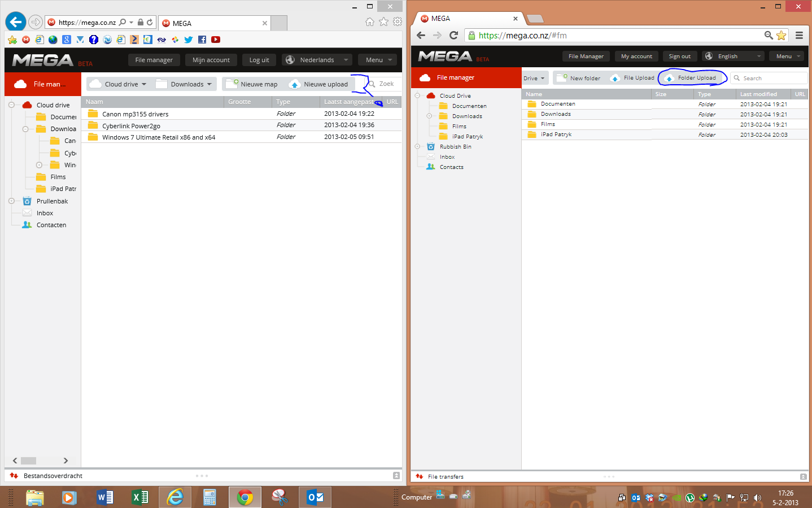Click the Sign out button
This screenshot has width=812, height=508.
click(x=680, y=56)
